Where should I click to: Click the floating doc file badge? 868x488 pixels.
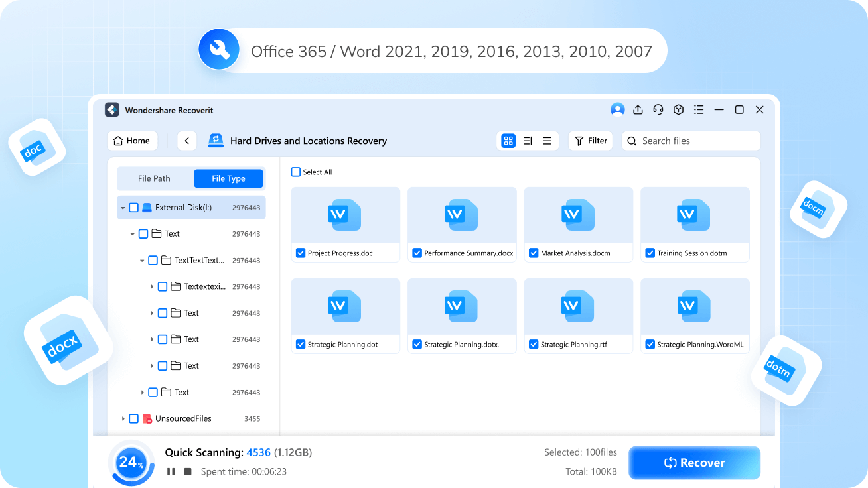[x=36, y=147]
